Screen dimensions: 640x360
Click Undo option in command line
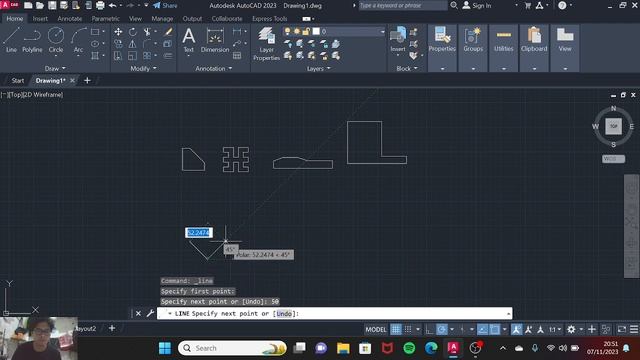click(284, 313)
